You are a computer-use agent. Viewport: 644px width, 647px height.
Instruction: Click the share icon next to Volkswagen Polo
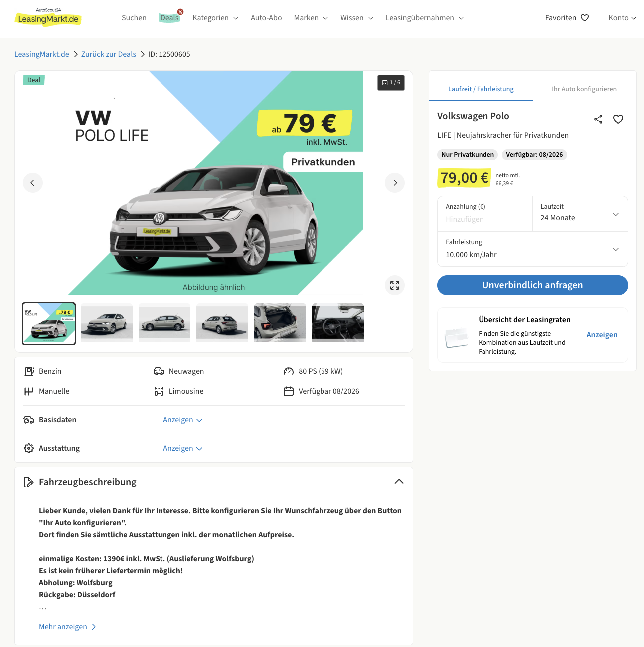598,119
